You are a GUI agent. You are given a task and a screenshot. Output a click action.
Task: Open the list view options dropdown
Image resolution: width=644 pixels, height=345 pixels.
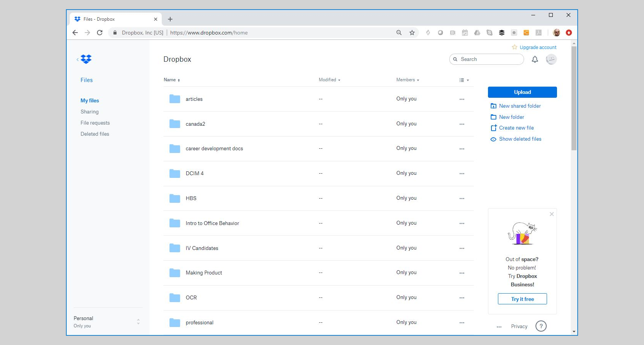464,80
